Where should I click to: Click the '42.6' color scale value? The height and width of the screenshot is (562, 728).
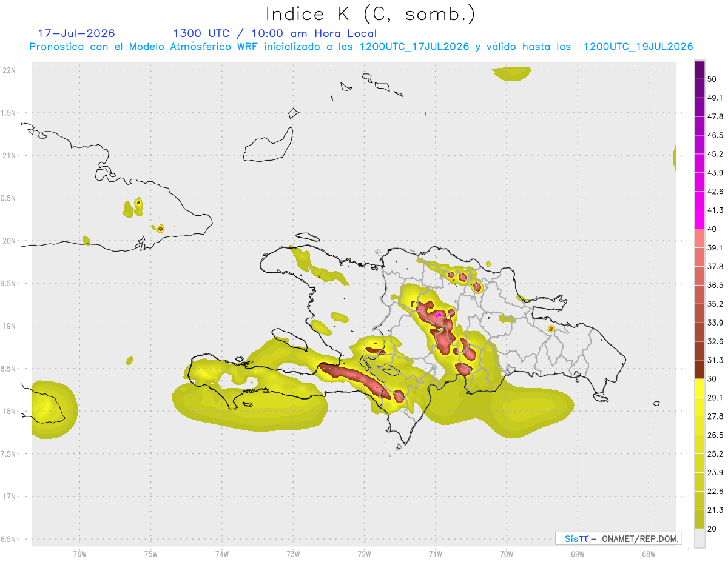pos(715,192)
